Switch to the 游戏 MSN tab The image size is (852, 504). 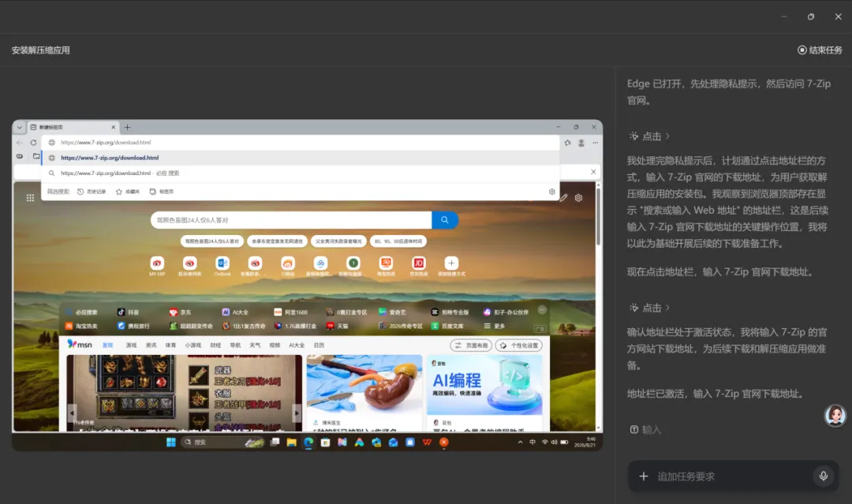tap(131, 345)
